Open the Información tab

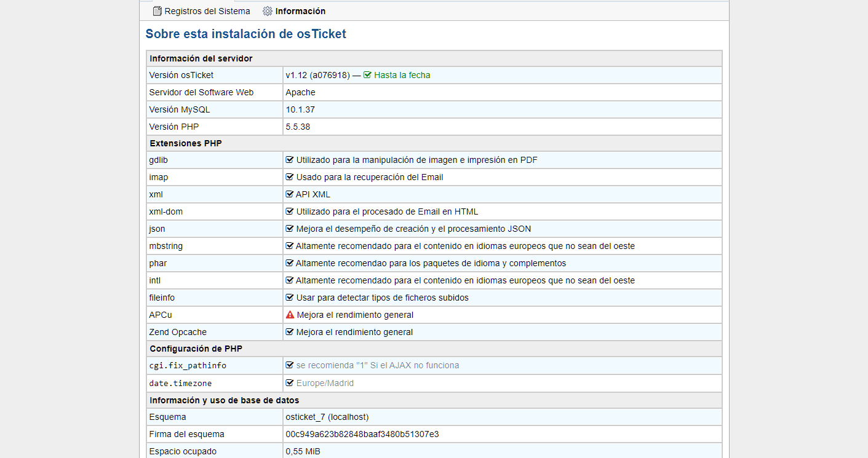(x=294, y=11)
